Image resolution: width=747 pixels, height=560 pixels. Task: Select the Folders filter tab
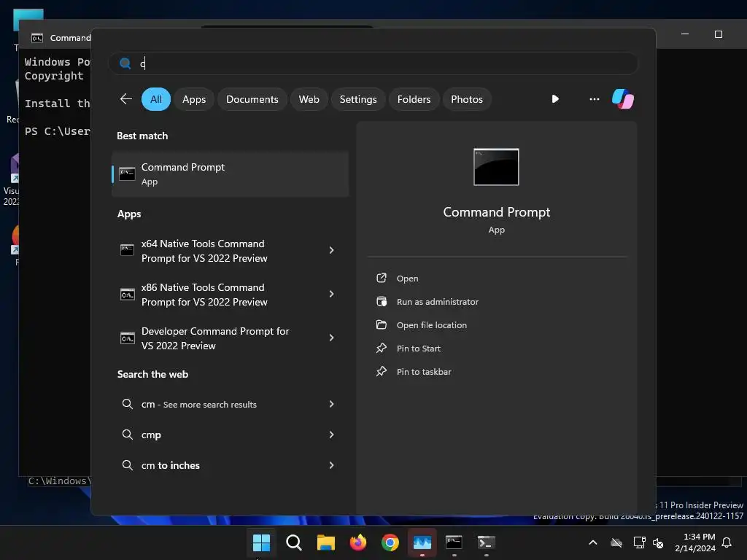414,99
